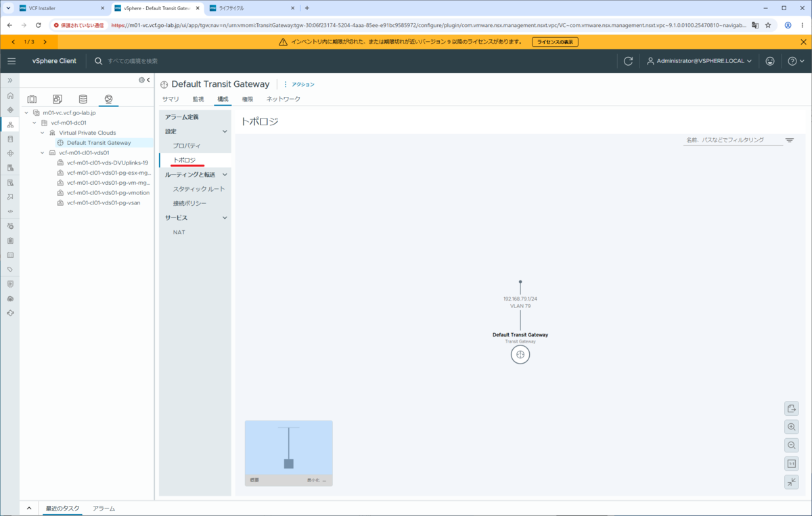This screenshot has height=516, width=812.
Task: Collapse m01-vc.vcf.go-lab.jp tree node
Action: tap(26, 113)
